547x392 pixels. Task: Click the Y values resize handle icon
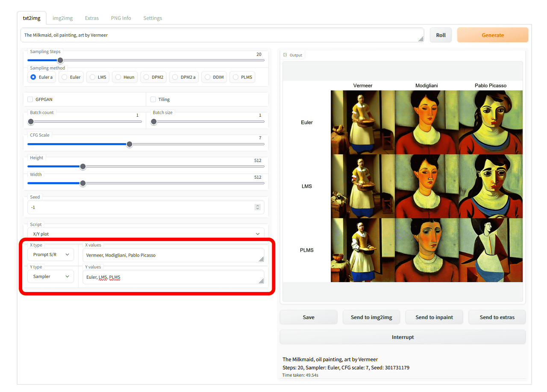pos(261,281)
